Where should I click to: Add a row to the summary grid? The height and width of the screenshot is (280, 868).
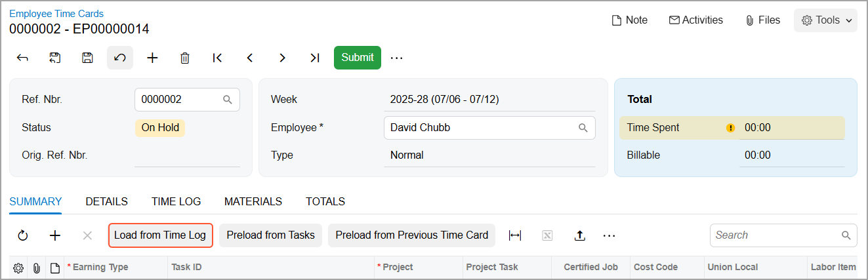[x=55, y=235]
